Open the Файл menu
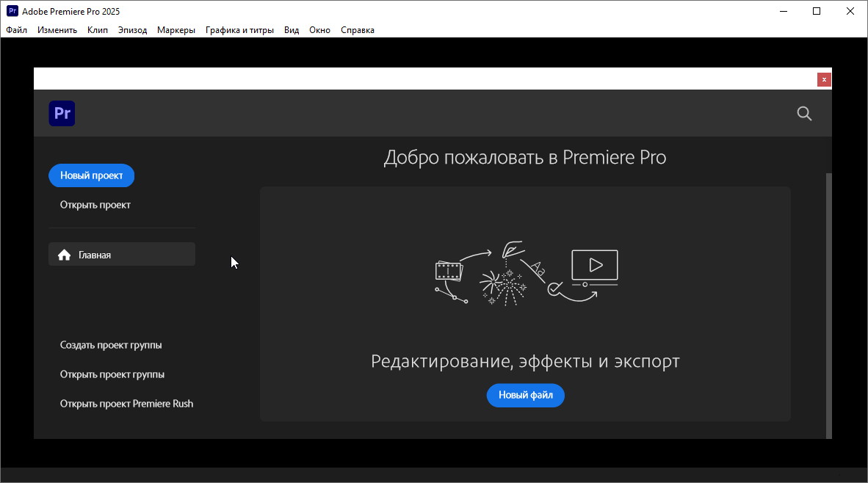 coord(17,30)
